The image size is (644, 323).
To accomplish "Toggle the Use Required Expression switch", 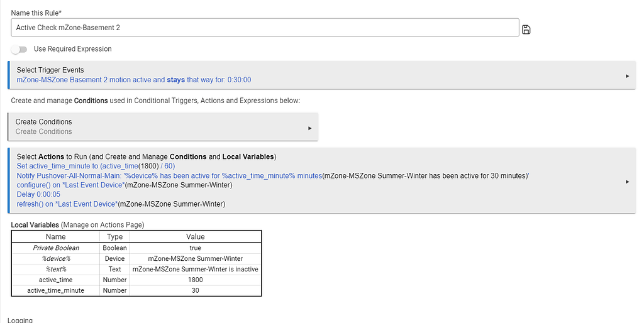I will [19, 49].
